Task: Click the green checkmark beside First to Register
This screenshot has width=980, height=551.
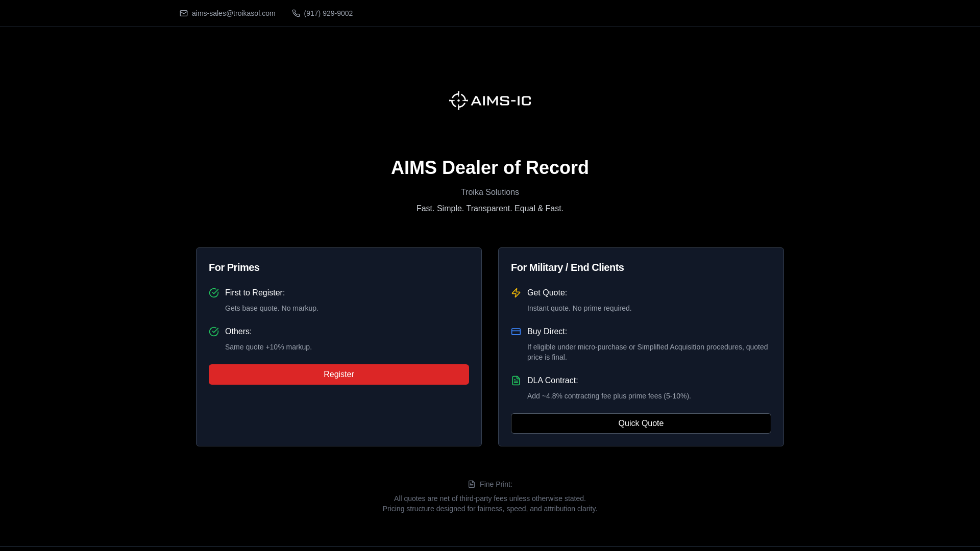Action: pos(214,292)
